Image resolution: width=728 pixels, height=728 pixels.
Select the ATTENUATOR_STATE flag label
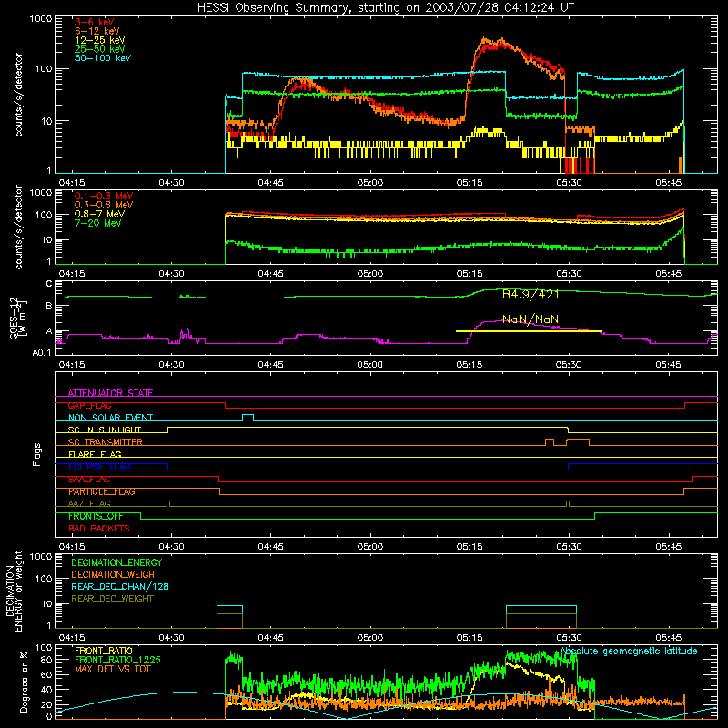click(110, 393)
